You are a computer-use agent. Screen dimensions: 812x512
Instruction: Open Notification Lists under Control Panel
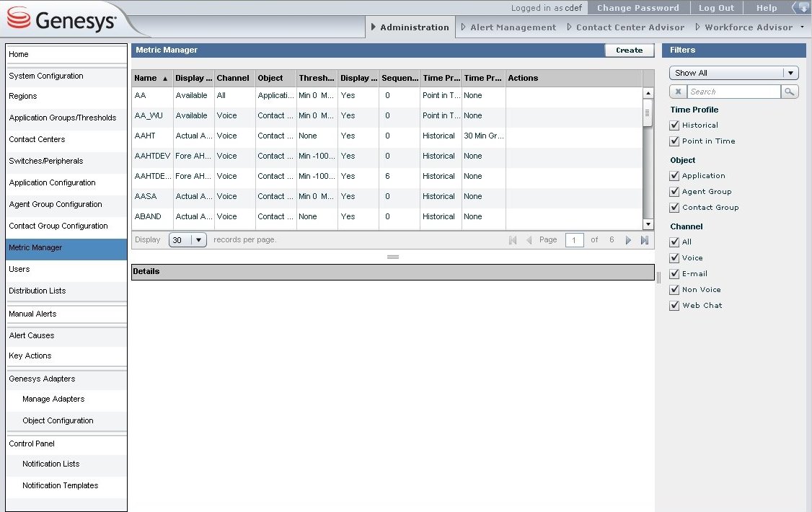click(x=66, y=464)
